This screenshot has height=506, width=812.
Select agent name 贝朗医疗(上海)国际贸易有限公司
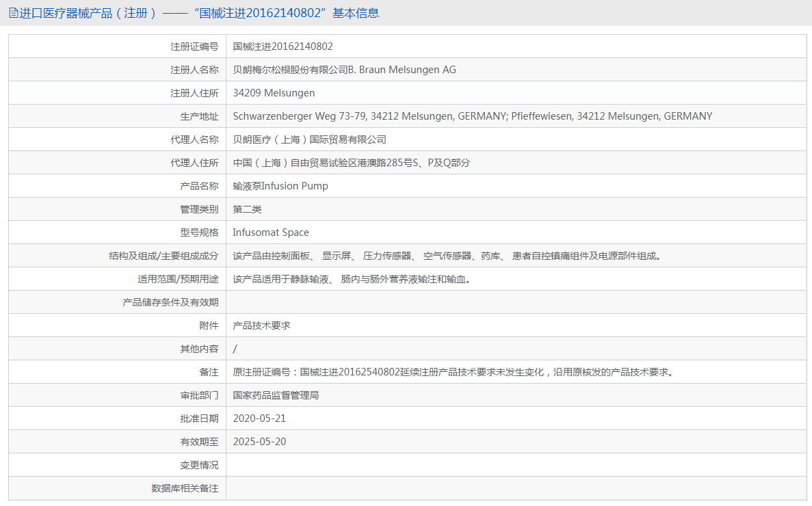[309, 139]
